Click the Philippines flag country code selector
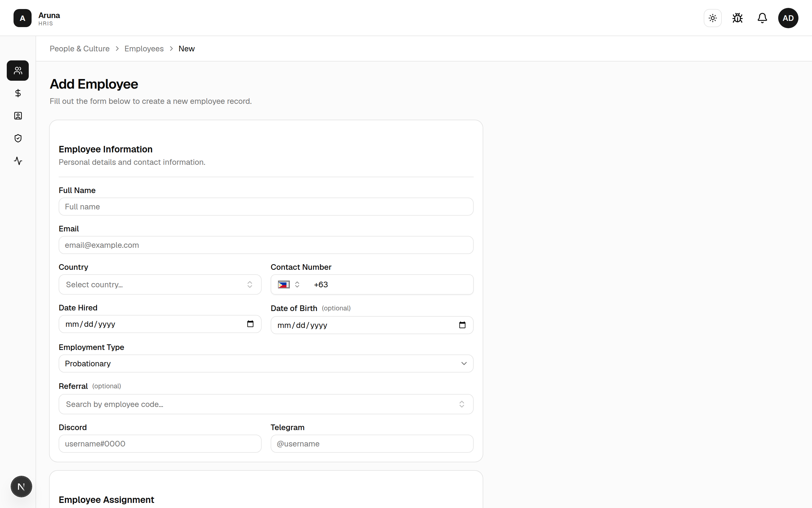This screenshot has height=508, width=812. pyautogui.click(x=288, y=284)
